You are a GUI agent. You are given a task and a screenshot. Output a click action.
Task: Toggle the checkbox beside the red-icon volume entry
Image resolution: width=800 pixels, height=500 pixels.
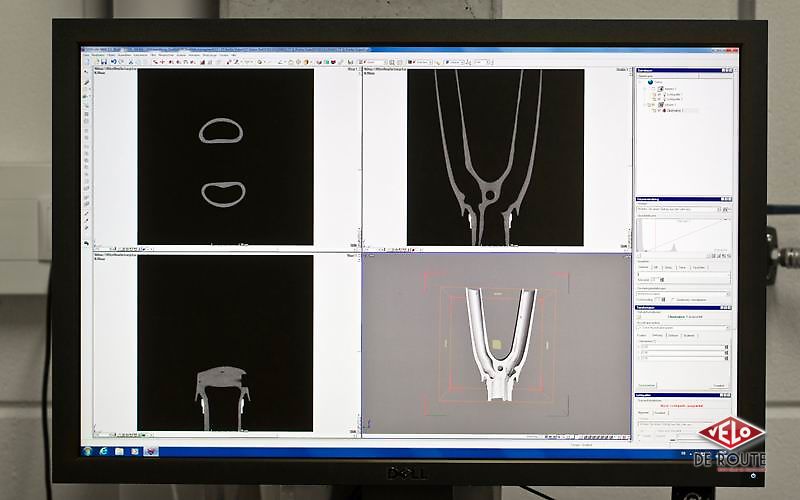click(x=655, y=111)
